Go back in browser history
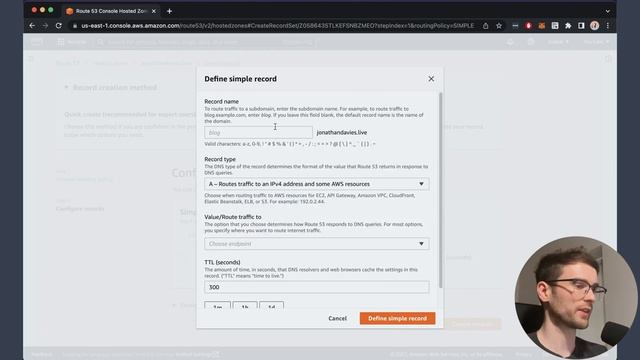The width and height of the screenshot is (640, 360). coord(32,26)
